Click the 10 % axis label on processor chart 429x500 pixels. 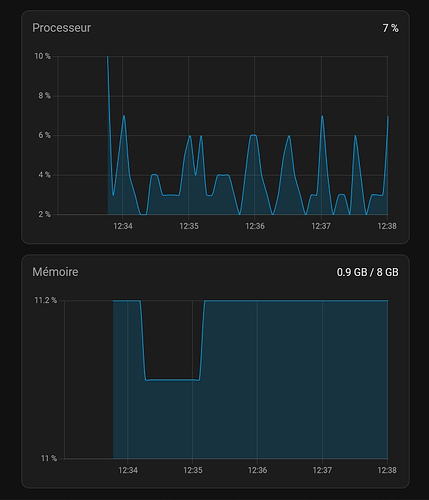pyautogui.click(x=43, y=56)
